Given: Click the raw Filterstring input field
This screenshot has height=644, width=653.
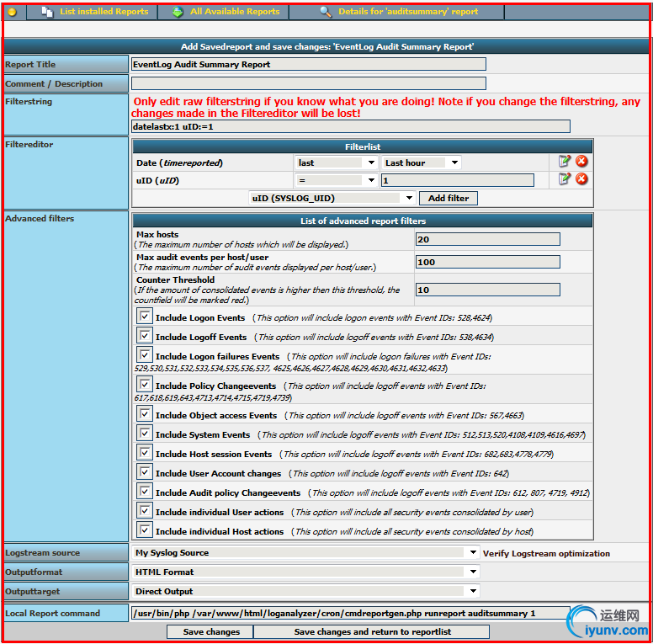Looking at the screenshot, I should (351, 126).
